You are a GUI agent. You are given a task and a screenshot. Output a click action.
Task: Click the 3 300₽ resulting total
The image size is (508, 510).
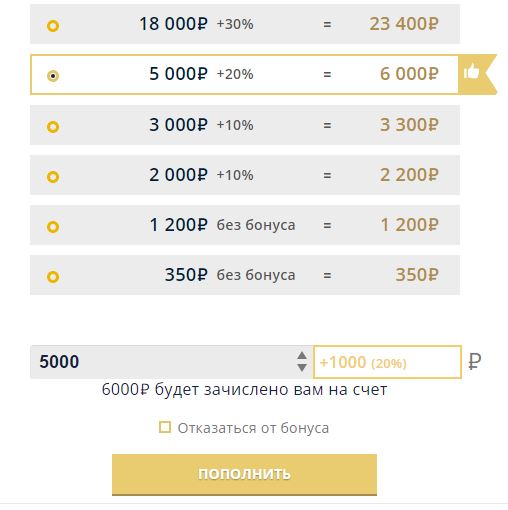pos(409,125)
